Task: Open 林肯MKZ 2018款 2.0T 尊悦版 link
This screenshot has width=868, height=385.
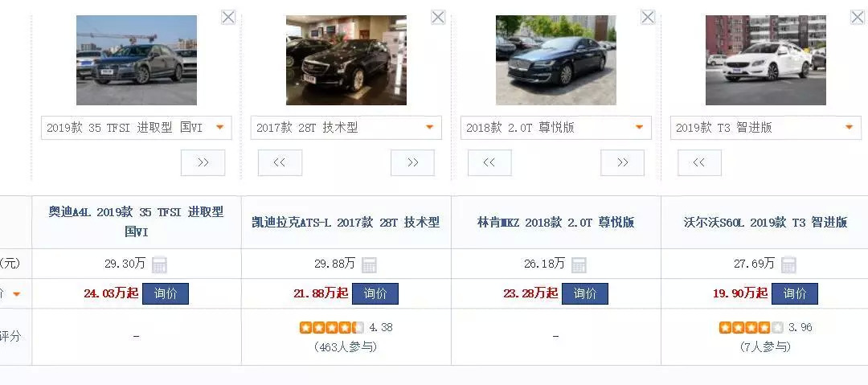Action: point(556,223)
